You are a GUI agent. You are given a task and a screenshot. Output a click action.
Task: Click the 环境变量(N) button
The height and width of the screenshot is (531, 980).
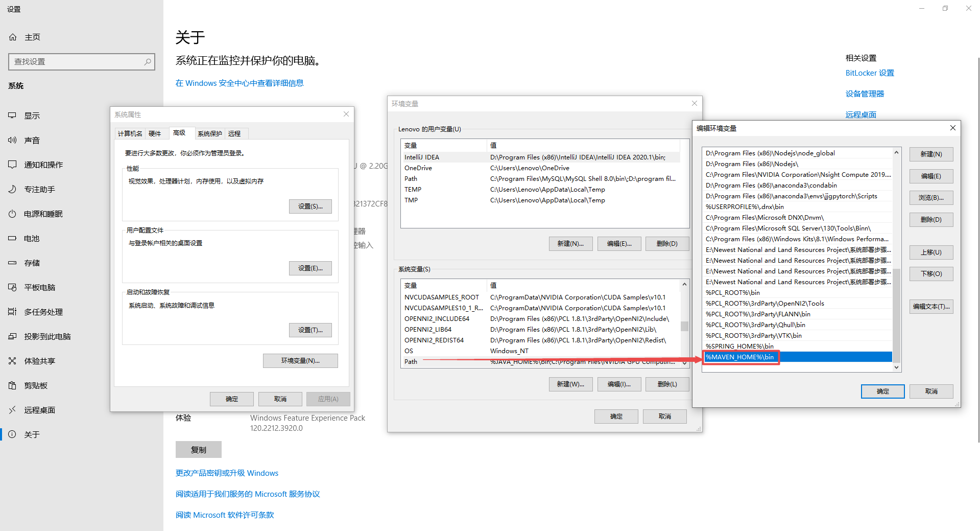click(300, 360)
